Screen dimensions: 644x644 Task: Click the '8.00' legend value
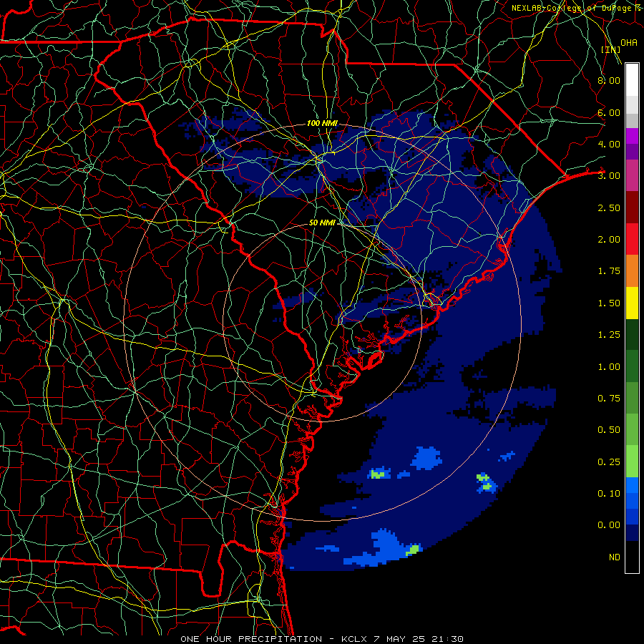(609, 80)
